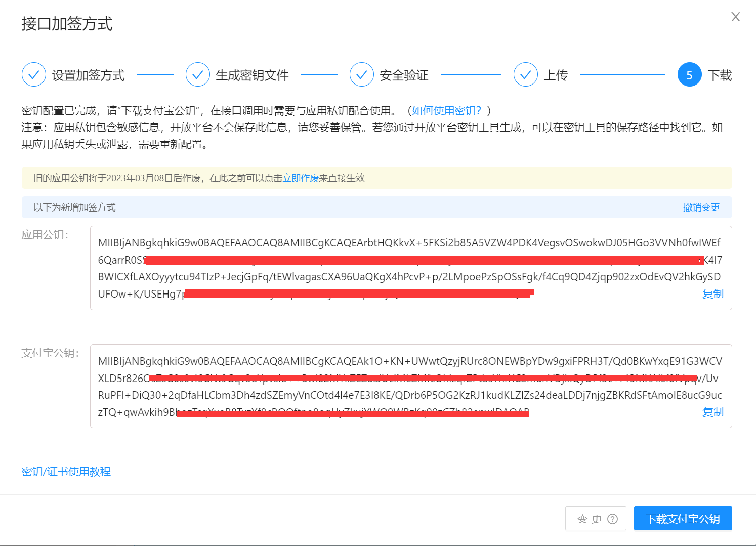
Task: Click the 安全验证 step checkmark icon
Action: pos(362,75)
